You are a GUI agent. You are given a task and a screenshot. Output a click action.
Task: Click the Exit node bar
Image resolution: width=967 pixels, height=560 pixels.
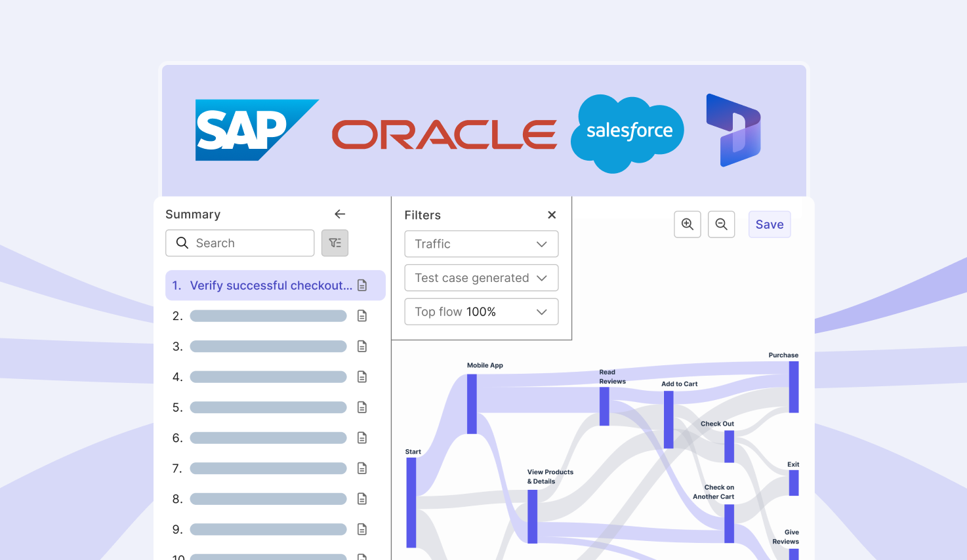[x=794, y=483]
